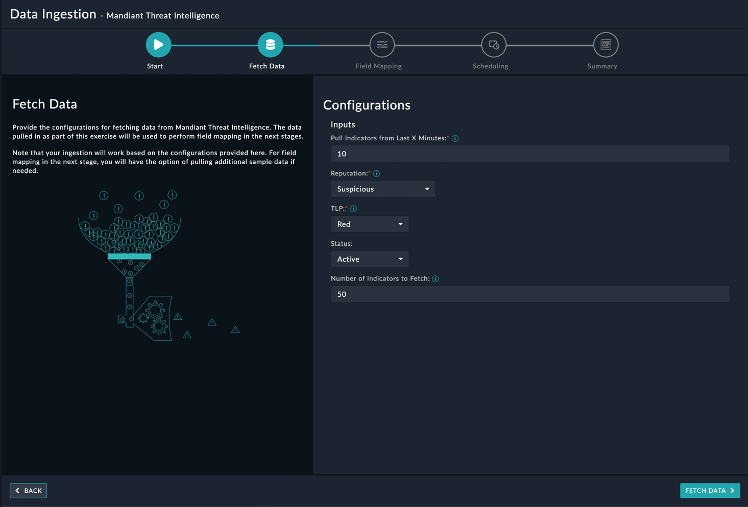Go back using the Back button
This screenshot has width=748, height=507.
(x=28, y=491)
